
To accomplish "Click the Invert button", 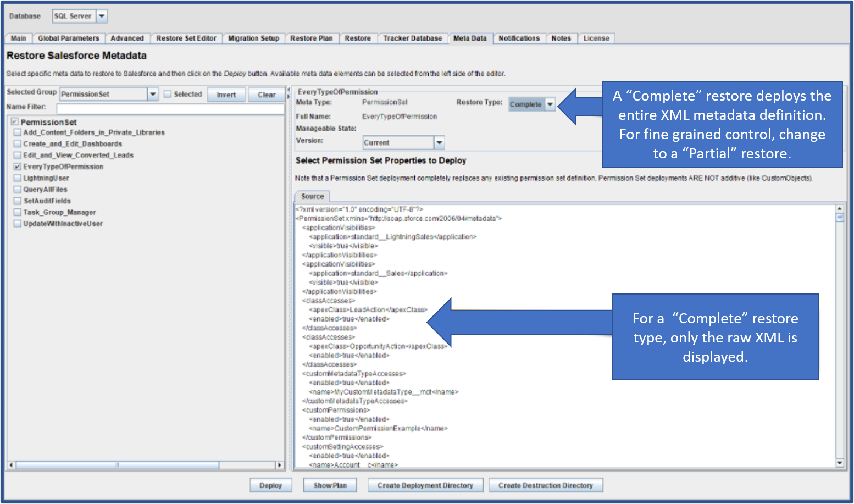I will (x=226, y=95).
